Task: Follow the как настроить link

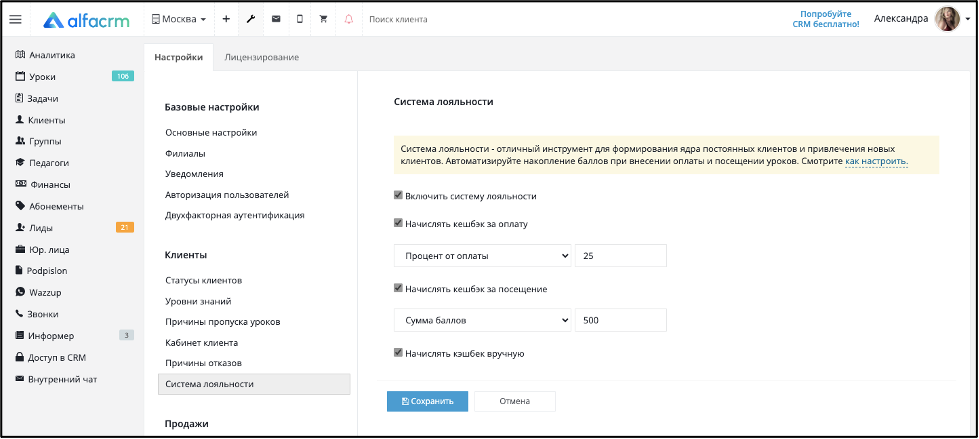Action: 877,161
